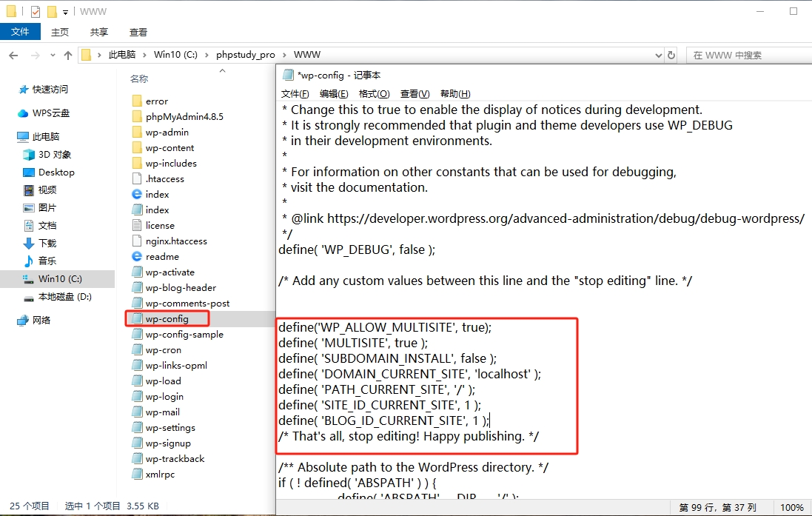The height and width of the screenshot is (516, 812).
Task: Select the .htaccess file icon
Action: pyautogui.click(x=137, y=178)
